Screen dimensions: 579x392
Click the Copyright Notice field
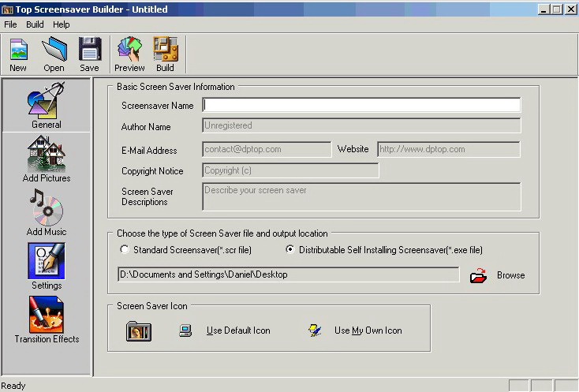coord(290,170)
